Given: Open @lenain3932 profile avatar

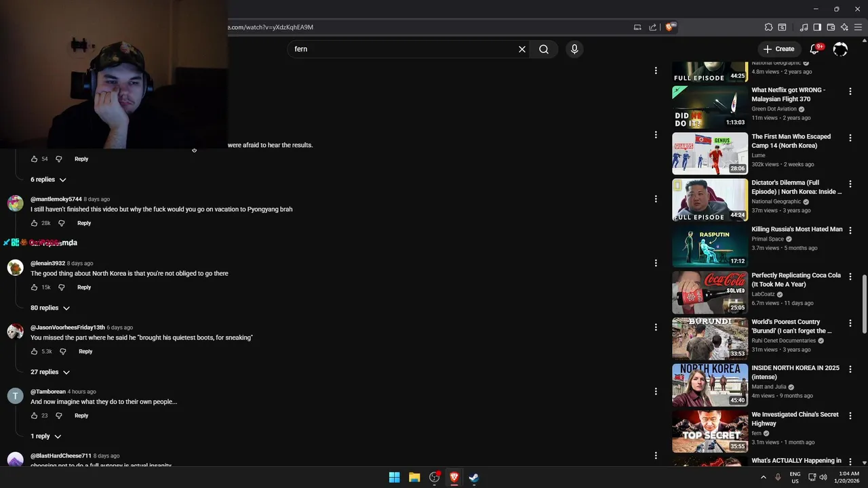Looking at the screenshot, I should 15,268.
